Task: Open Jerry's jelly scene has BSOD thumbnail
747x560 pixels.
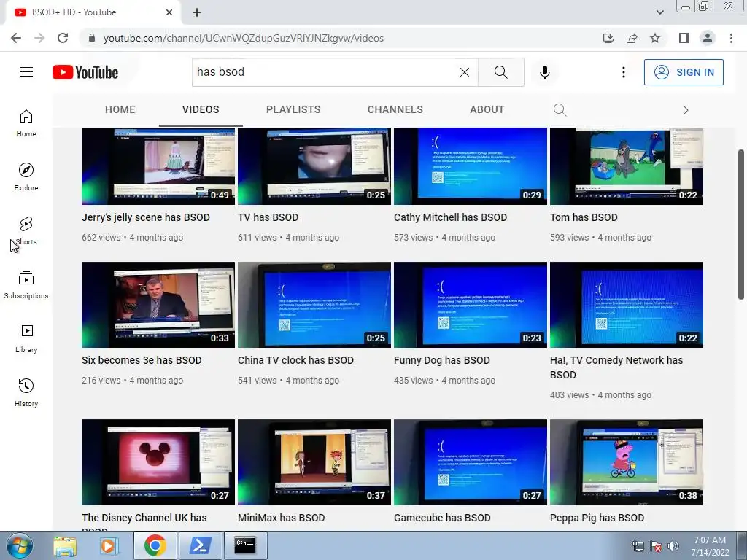Action: (x=158, y=166)
